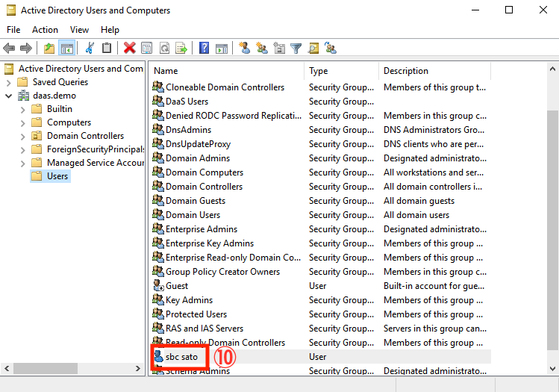Viewport: 559px width, 392px height.
Task: Go up one level folder icon
Action: [49, 48]
